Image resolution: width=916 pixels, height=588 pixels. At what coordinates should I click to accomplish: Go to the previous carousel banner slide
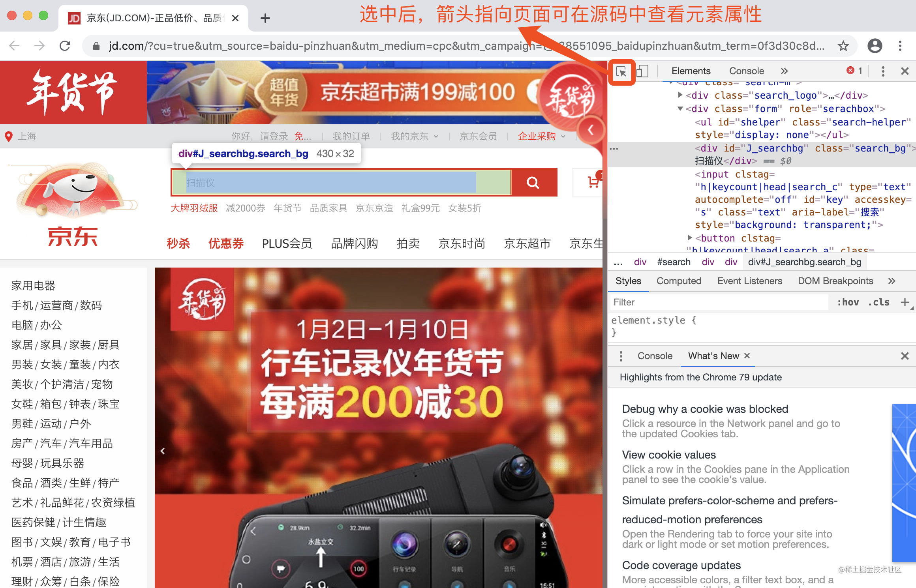point(163,451)
